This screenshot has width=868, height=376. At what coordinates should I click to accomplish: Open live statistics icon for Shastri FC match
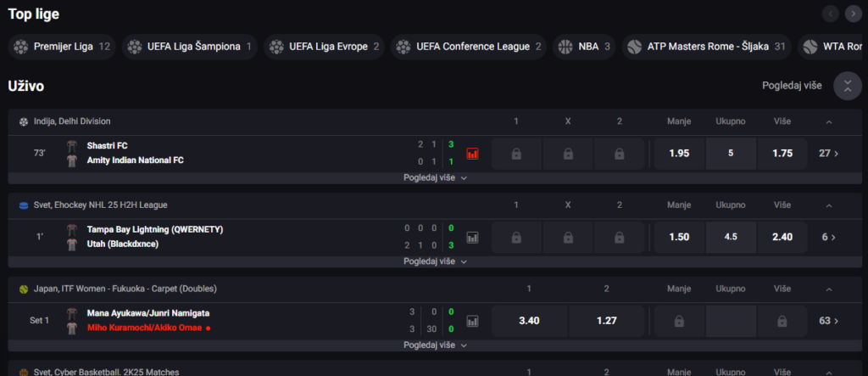point(472,154)
